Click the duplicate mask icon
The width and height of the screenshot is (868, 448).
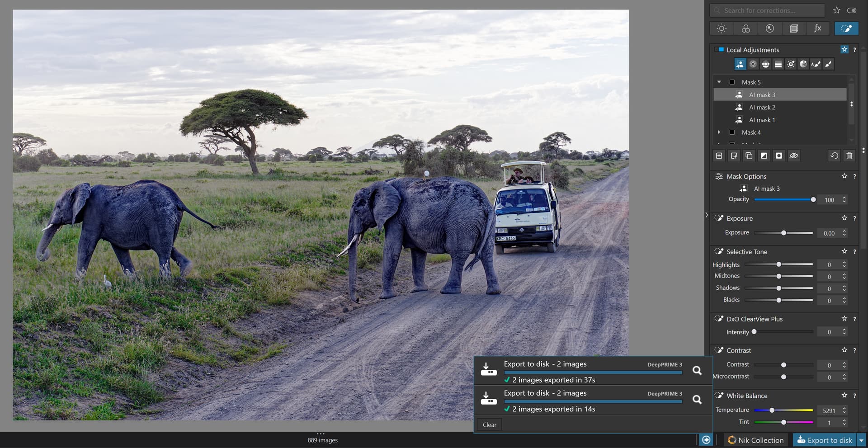749,156
